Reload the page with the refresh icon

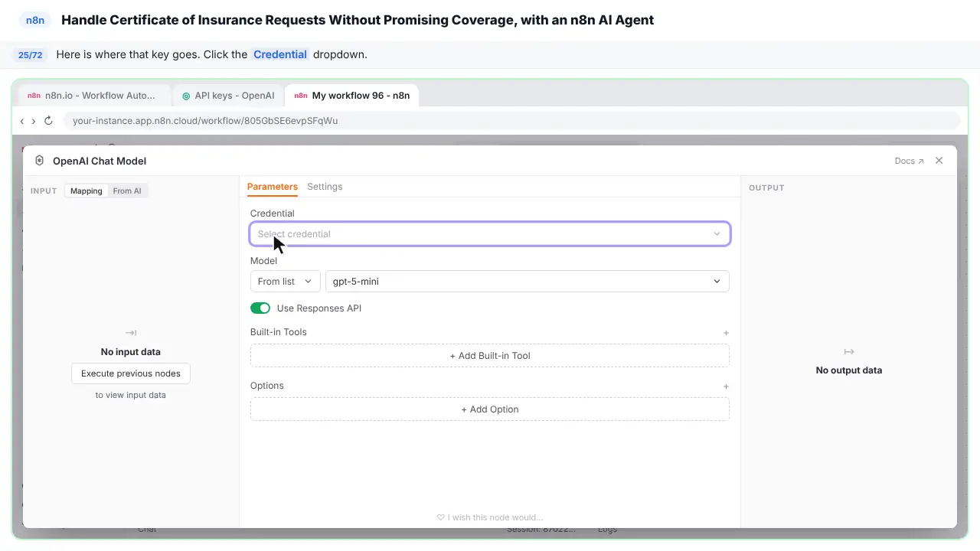[48, 121]
